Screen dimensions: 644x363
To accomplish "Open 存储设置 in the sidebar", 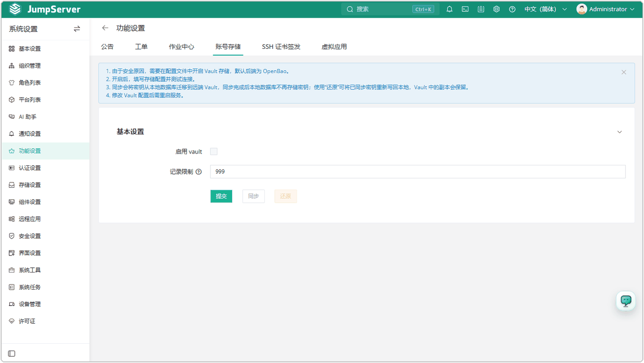I will coord(45,185).
